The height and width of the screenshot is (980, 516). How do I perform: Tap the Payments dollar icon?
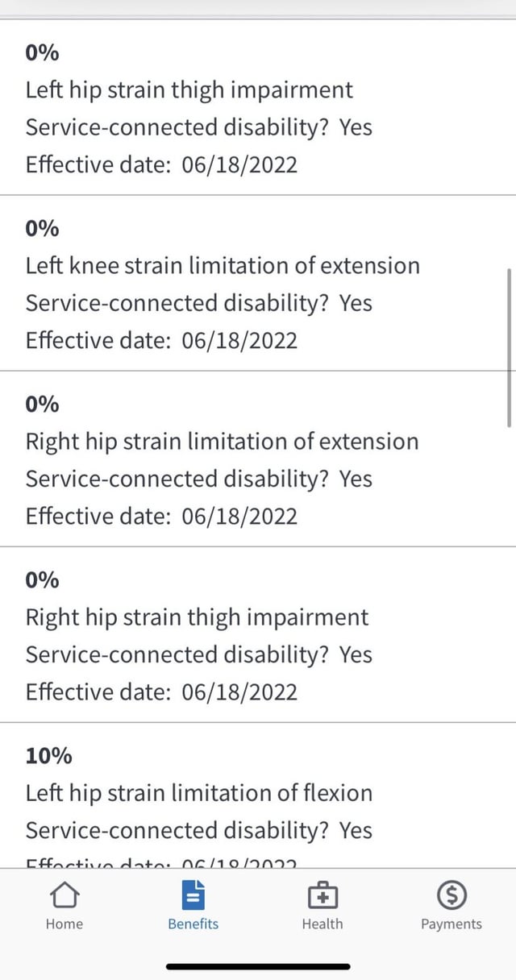(x=451, y=895)
